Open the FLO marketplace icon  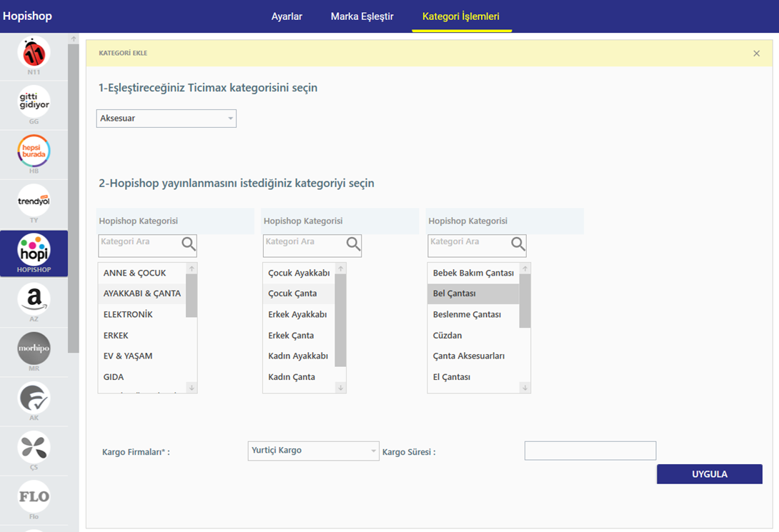[x=34, y=497]
